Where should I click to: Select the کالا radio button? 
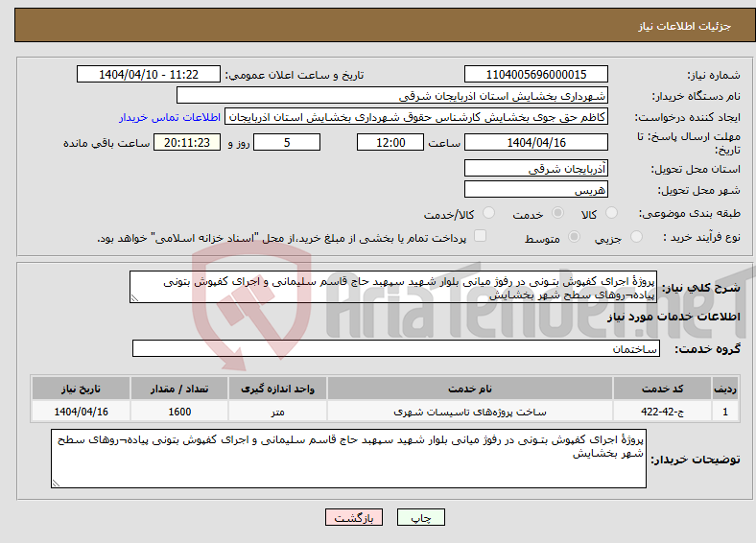[x=611, y=213]
